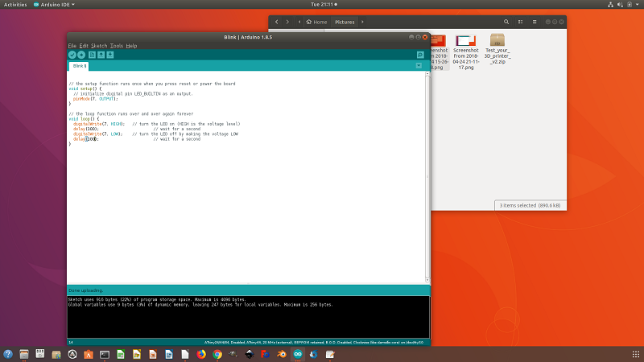The image size is (644, 362).
Task: Select the Test_your_3D_printer_v2.zip file
Action: click(497, 49)
